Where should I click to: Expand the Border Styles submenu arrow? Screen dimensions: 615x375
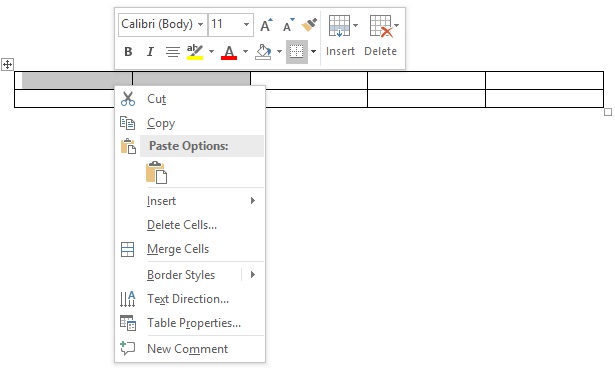pos(253,275)
